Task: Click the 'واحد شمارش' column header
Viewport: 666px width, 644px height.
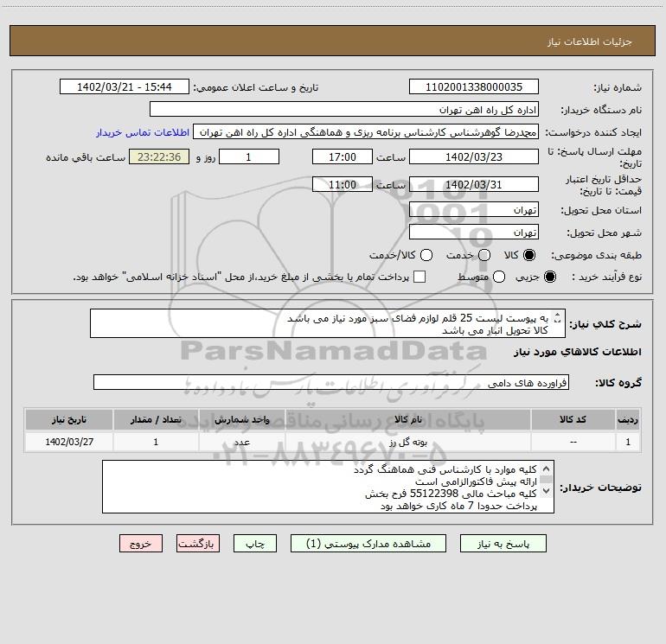Action: click(x=242, y=419)
